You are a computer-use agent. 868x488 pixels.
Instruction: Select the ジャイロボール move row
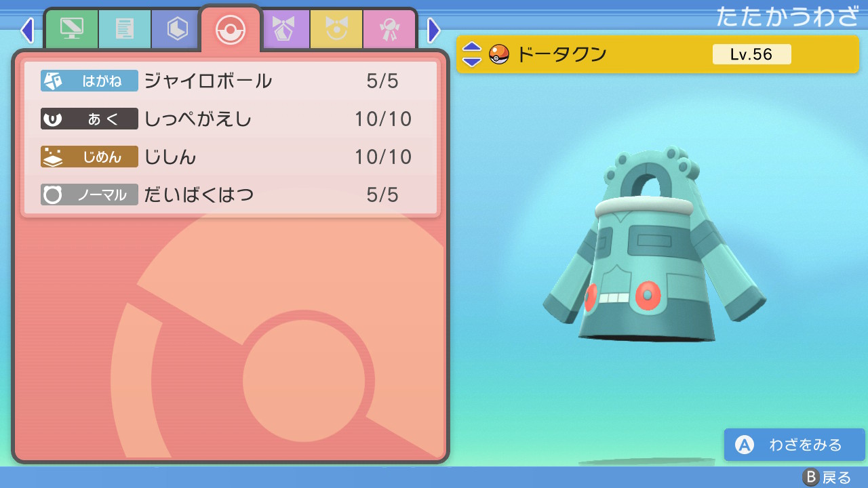pyautogui.click(x=231, y=81)
